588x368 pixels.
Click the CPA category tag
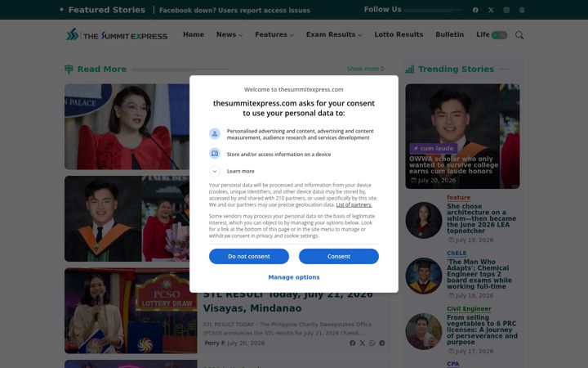(452, 364)
